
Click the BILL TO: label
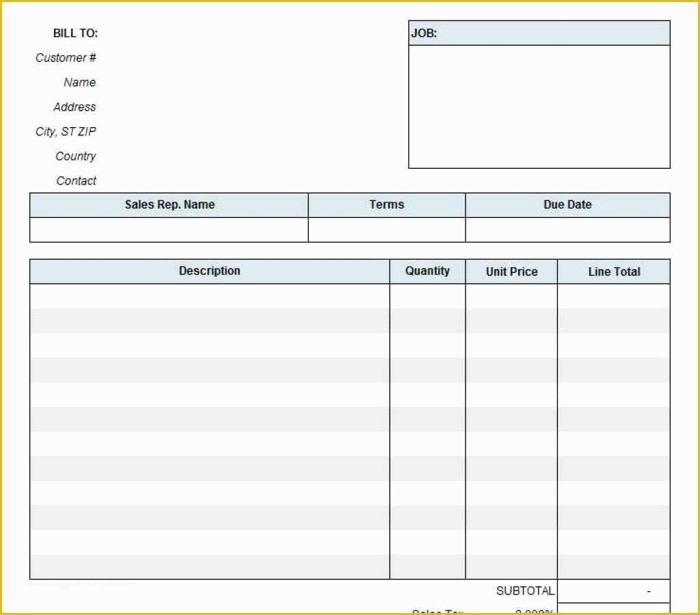coord(75,33)
